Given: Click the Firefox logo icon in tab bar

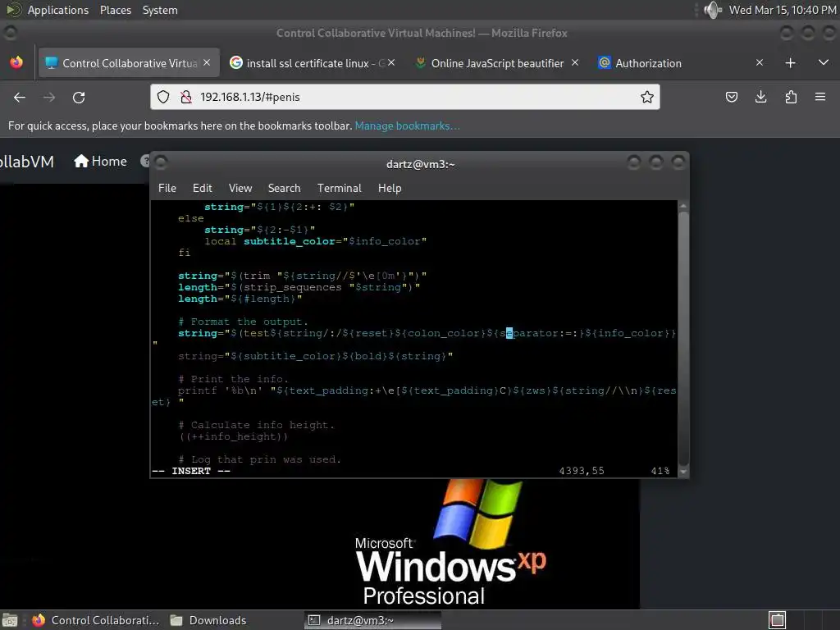Looking at the screenshot, I should coord(16,62).
